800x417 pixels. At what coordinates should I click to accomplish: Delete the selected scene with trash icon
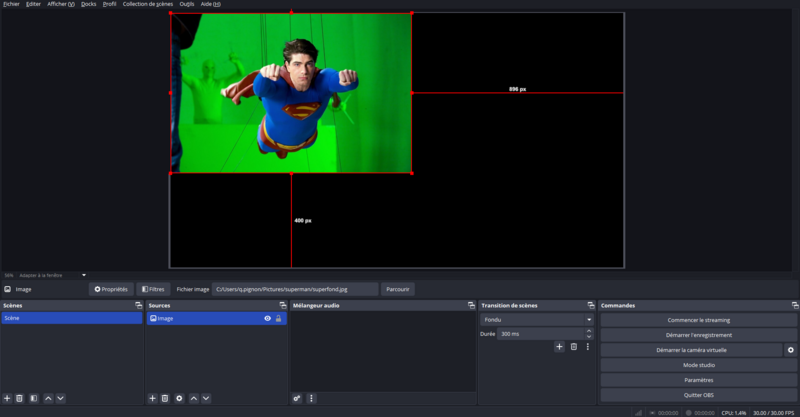(19, 398)
